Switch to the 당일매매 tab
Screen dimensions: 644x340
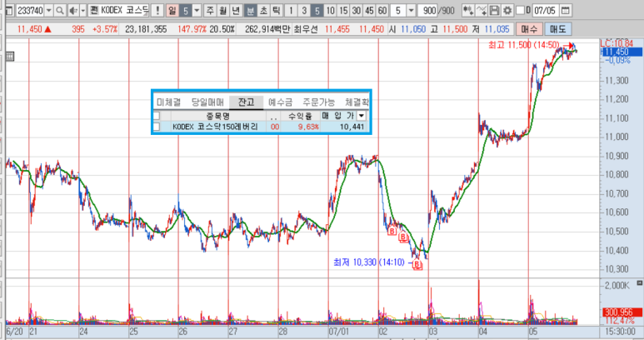point(207,102)
